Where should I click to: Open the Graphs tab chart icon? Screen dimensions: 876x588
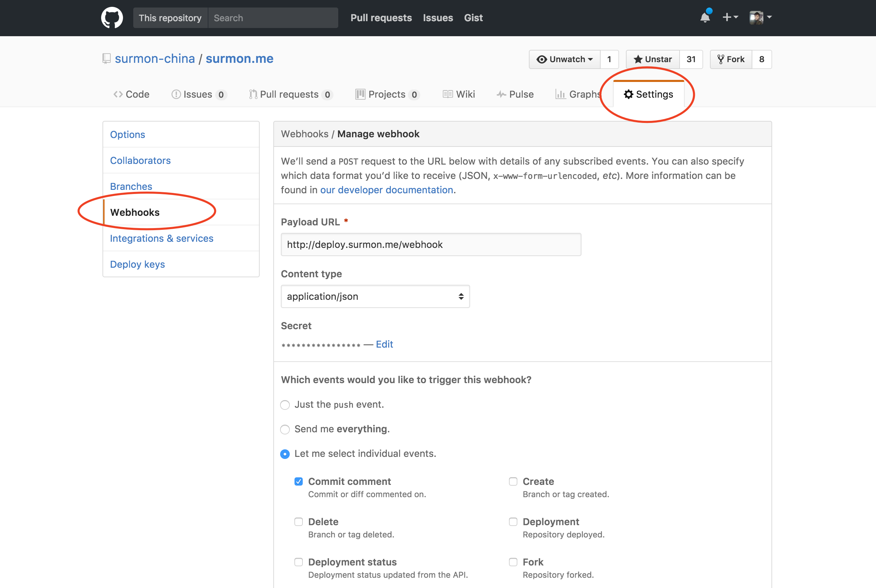561,95
